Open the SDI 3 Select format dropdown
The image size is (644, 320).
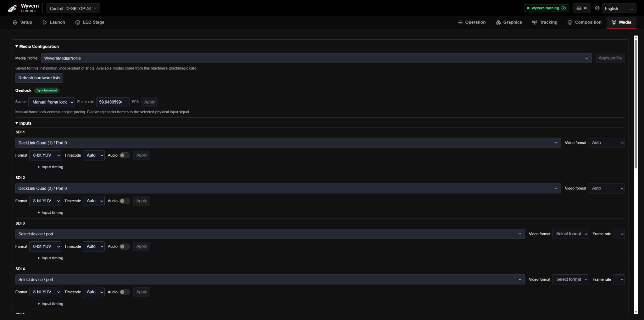click(570, 234)
